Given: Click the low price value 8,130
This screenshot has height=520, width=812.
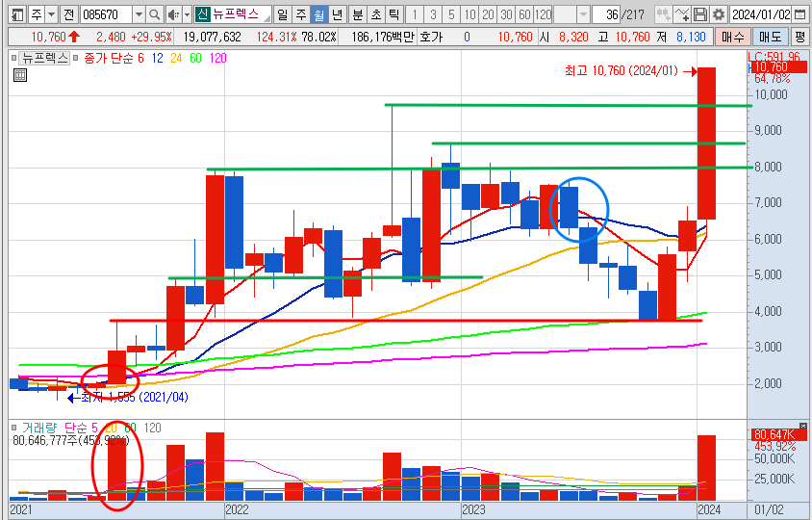Looking at the screenshot, I should point(691,37).
